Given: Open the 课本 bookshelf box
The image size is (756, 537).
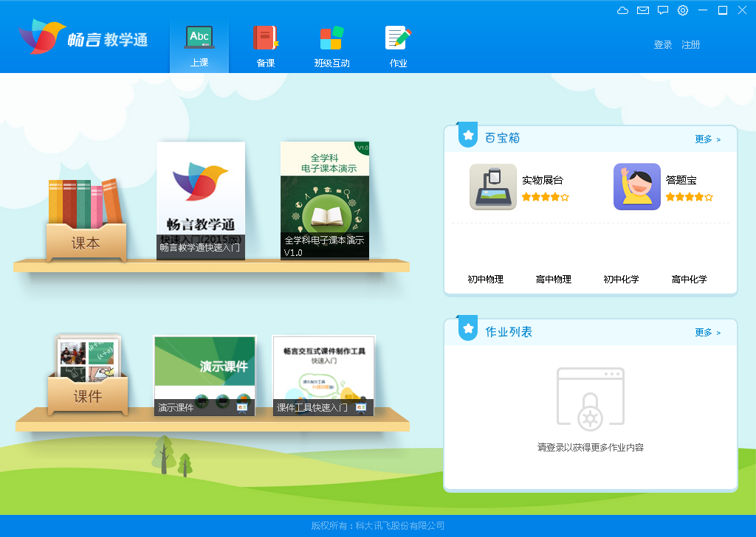Looking at the screenshot, I should (x=86, y=221).
